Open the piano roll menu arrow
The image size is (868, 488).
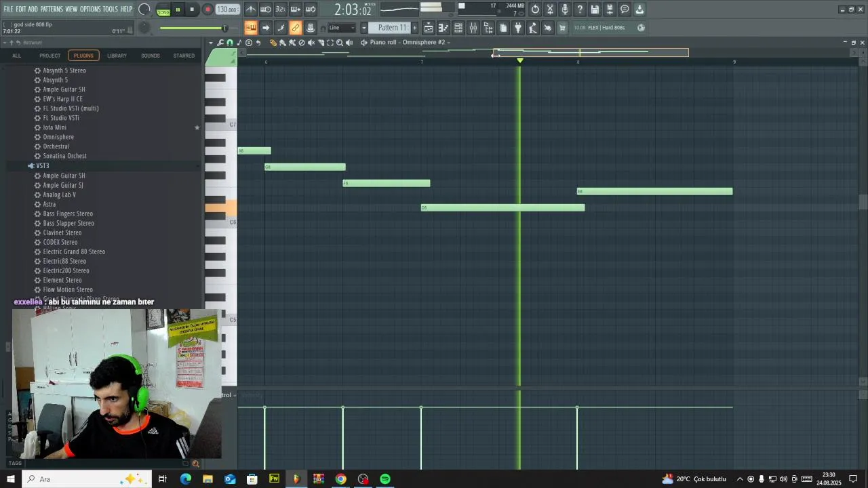point(211,43)
